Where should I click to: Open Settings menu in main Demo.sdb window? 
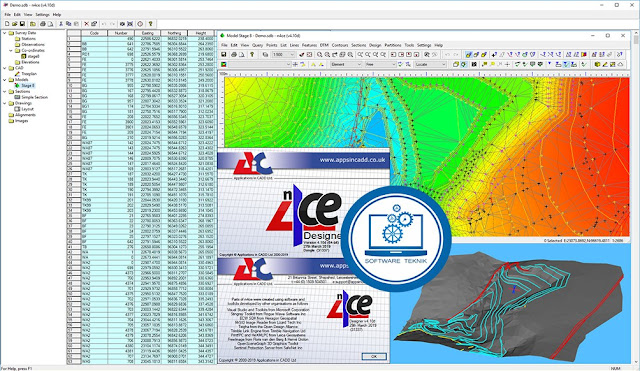coord(42,15)
